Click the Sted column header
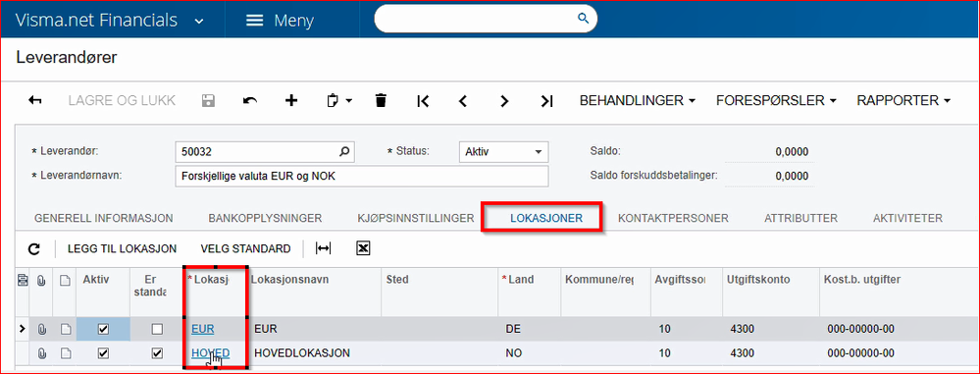This screenshot has width=980, height=374. click(397, 280)
